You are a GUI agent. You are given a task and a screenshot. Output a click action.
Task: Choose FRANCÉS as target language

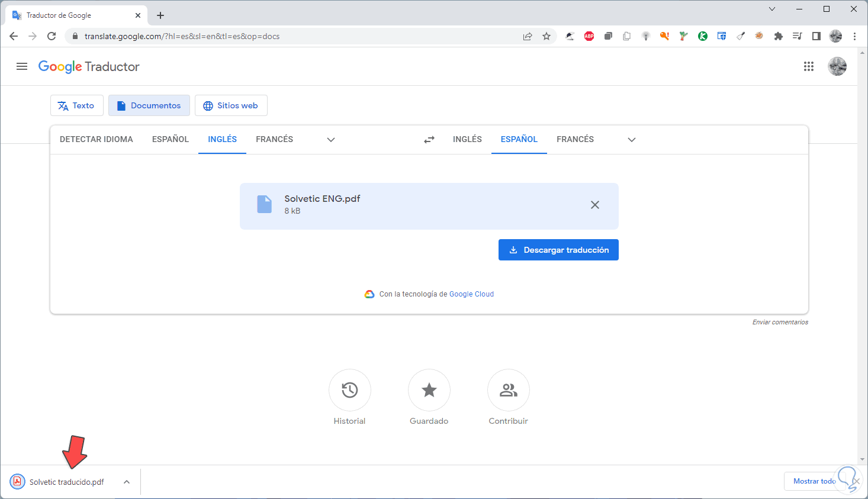tap(575, 139)
